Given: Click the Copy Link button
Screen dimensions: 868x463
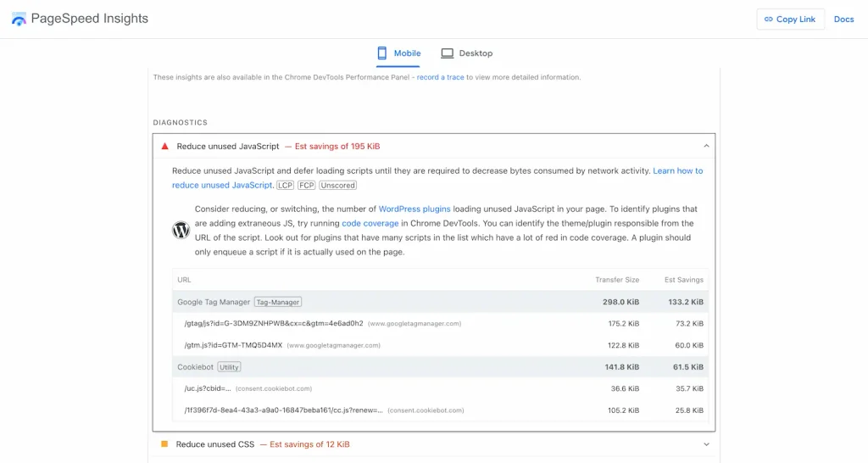Looking at the screenshot, I should (791, 19).
